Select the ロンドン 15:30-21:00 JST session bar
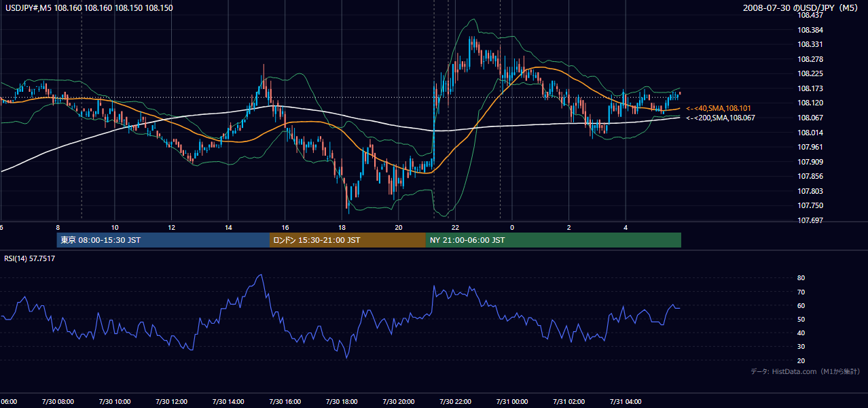868x408 pixels. pos(348,240)
